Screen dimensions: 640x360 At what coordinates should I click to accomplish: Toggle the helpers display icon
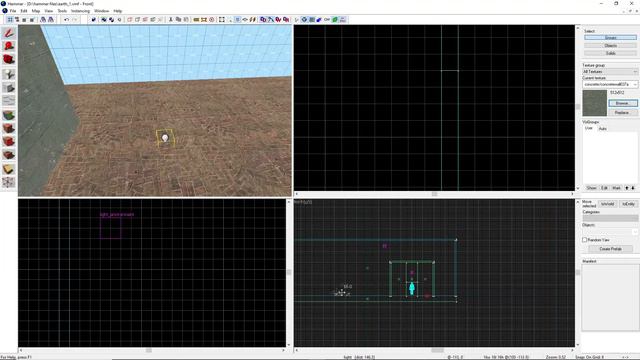[304, 20]
